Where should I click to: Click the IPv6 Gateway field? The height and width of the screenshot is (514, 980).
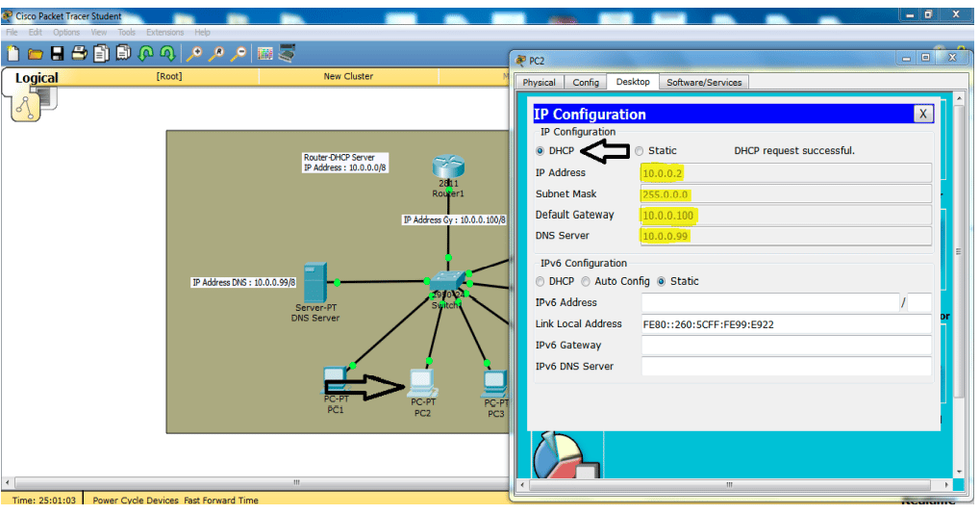pyautogui.click(x=787, y=346)
